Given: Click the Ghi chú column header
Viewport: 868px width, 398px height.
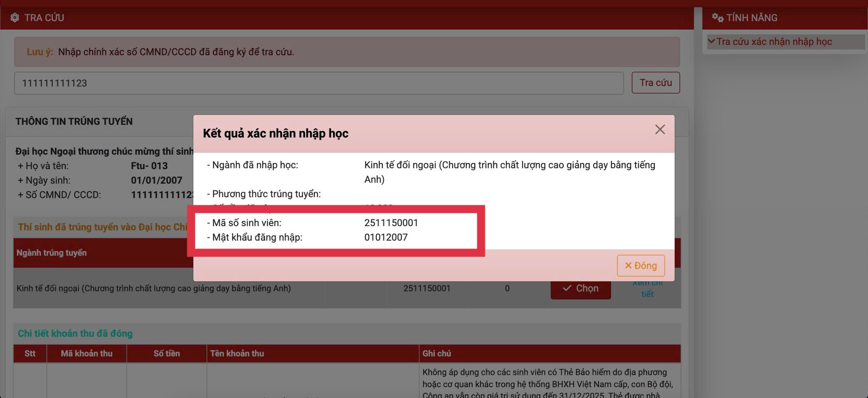Looking at the screenshot, I should tap(436, 353).
